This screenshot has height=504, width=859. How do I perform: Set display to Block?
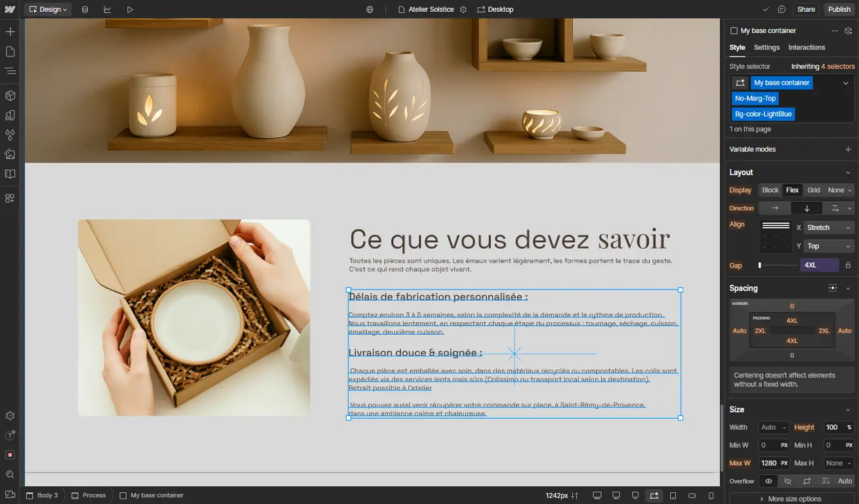(x=770, y=190)
